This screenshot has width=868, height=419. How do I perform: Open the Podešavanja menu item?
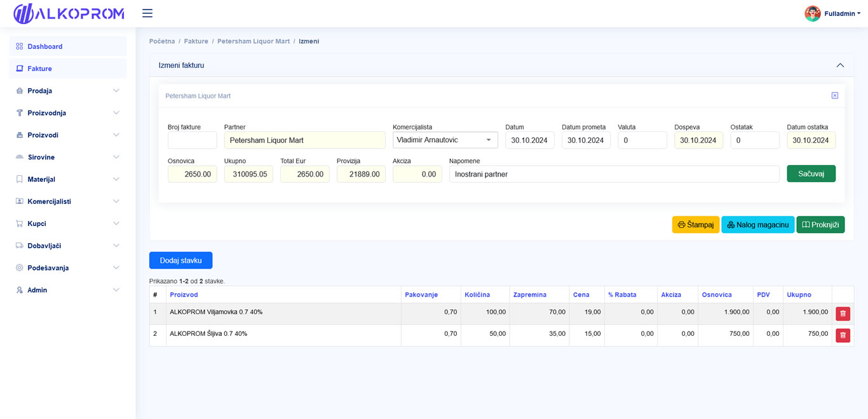[x=67, y=268]
